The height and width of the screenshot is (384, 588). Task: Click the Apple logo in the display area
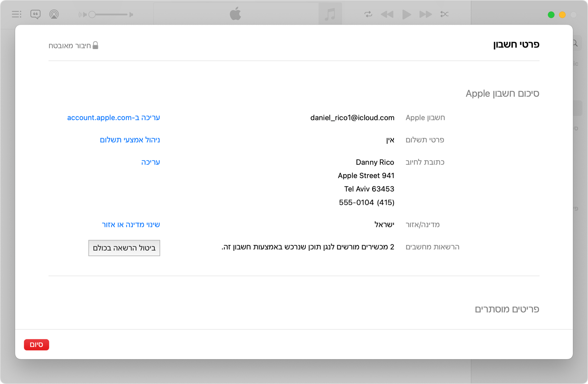236,14
